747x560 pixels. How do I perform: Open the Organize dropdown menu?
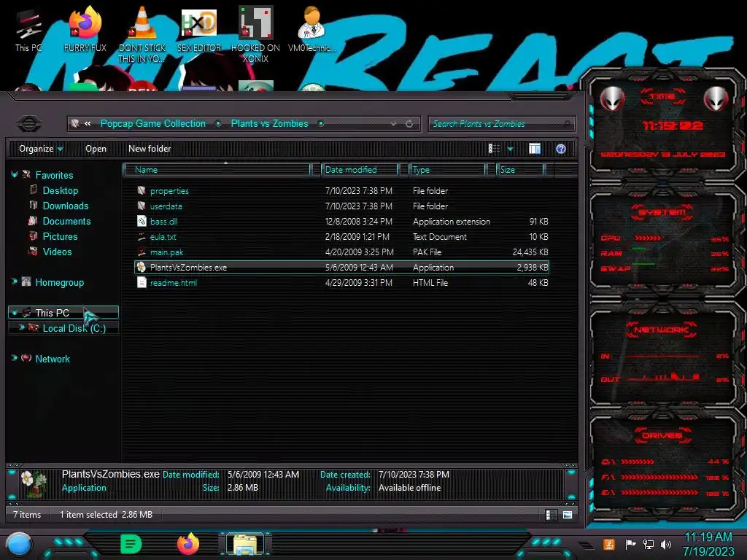coord(41,149)
